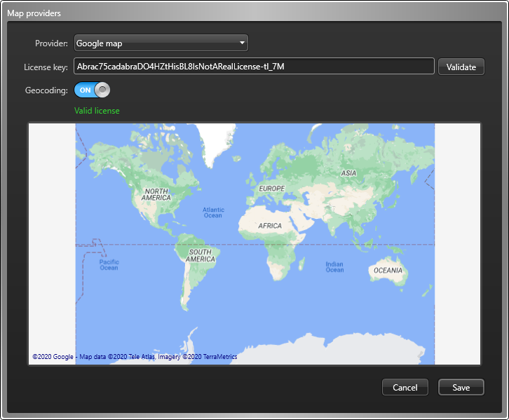Cancel the Map providers dialog
The height and width of the screenshot is (420, 509).
point(405,387)
